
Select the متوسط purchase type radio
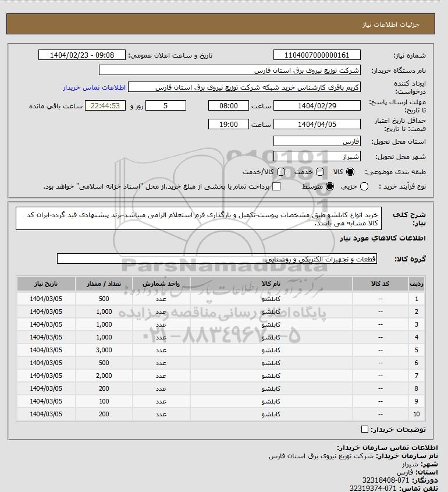[x=330, y=186]
